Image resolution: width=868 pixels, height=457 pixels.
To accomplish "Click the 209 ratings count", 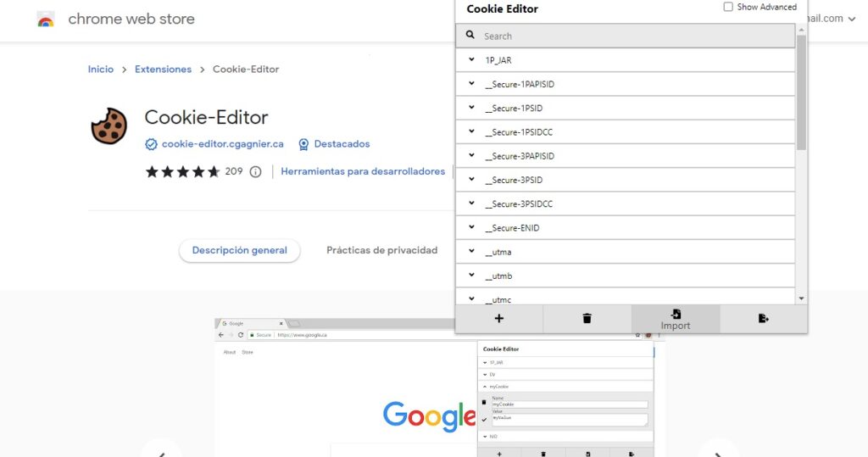I will coord(234,172).
